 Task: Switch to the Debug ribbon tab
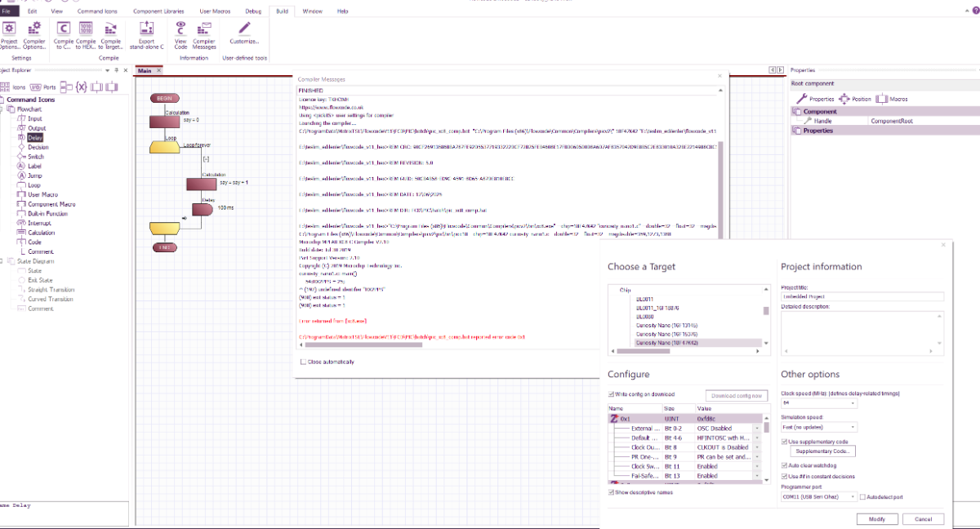tap(253, 11)
